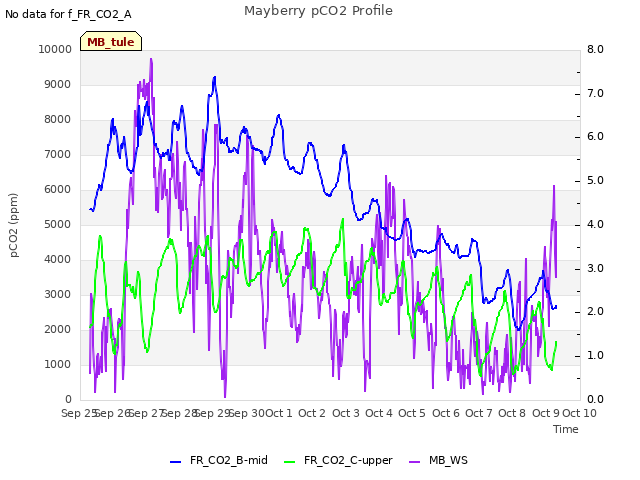Click the chart title Mayberry pCO2 Profile

point(318,11)
